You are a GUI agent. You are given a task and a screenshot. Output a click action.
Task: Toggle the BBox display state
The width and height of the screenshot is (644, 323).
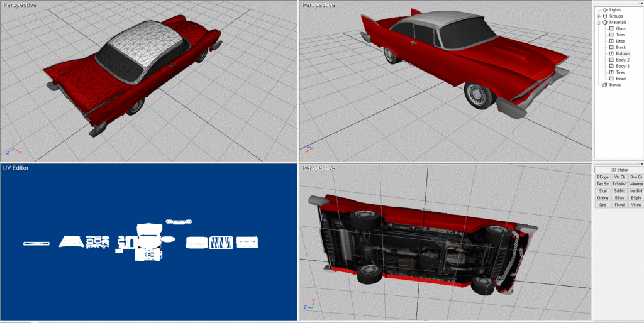click(619, 198)
